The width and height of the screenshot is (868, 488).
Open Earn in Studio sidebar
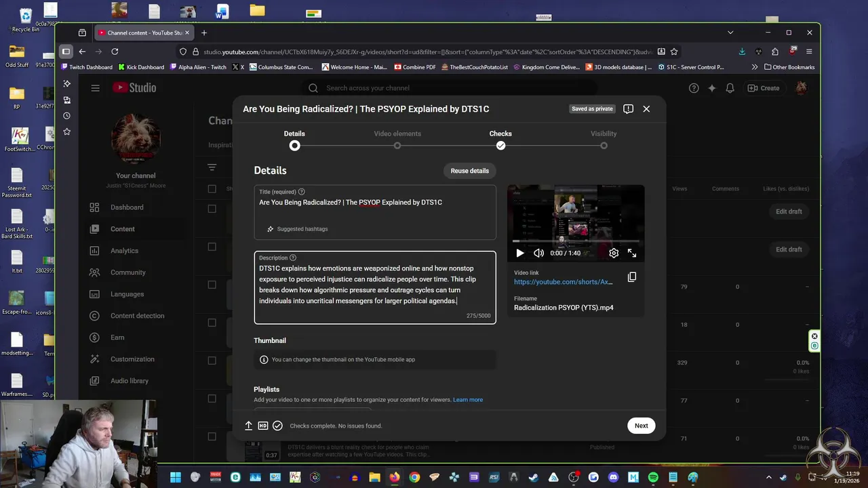coord(119,338)
